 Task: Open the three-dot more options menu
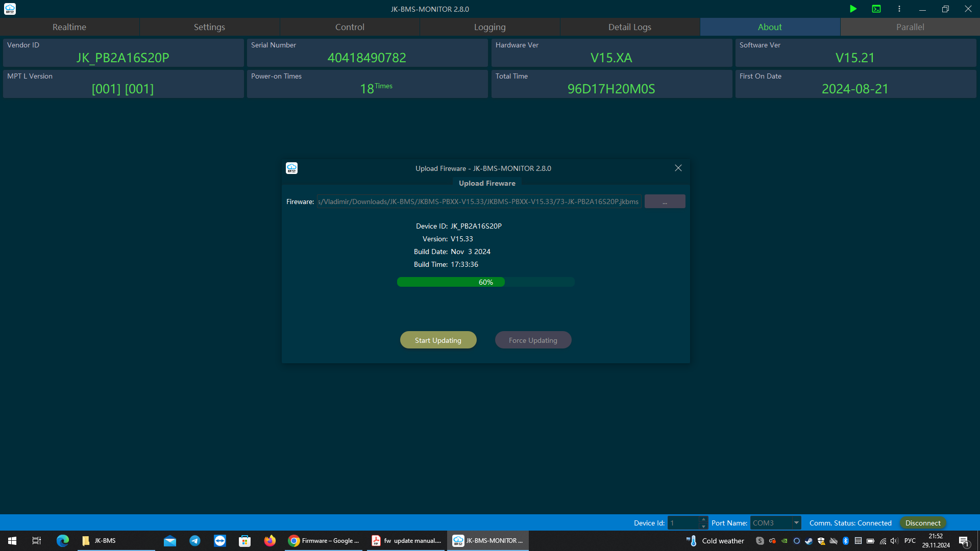click(899, 9)
